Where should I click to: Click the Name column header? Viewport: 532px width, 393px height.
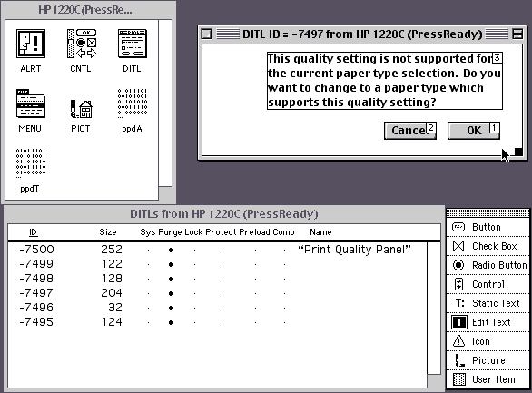point(320,232)
